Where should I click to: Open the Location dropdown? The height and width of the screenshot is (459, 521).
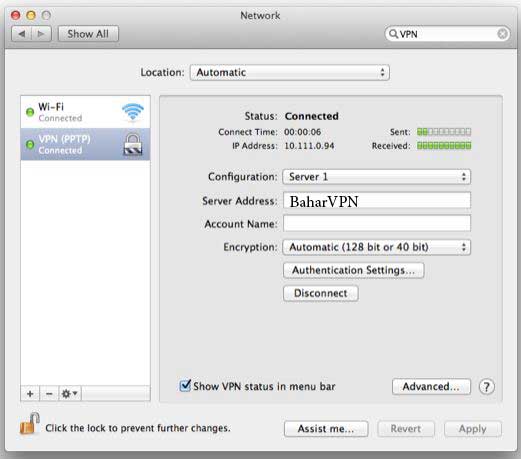[290, 72]
